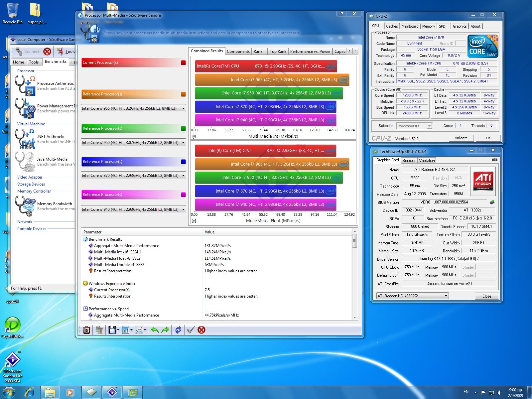
Task: Switch to the Performance vs. Power tab
Action: pos(310,51)
